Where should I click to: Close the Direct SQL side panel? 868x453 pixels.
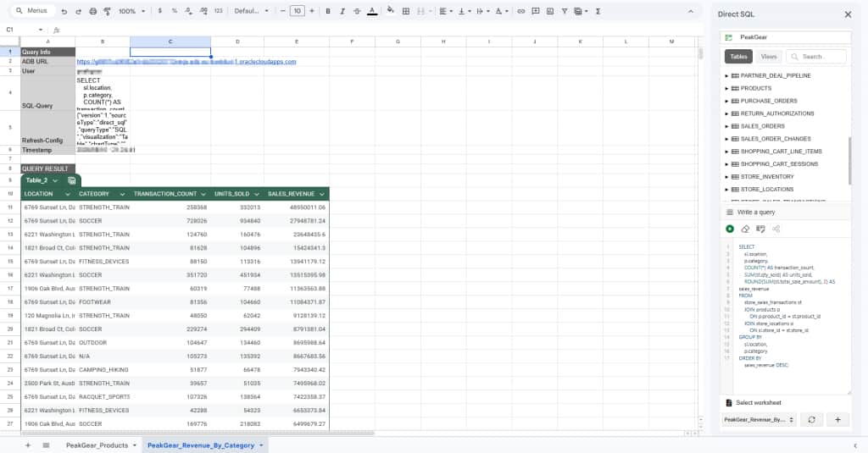[x=848, y=14]
